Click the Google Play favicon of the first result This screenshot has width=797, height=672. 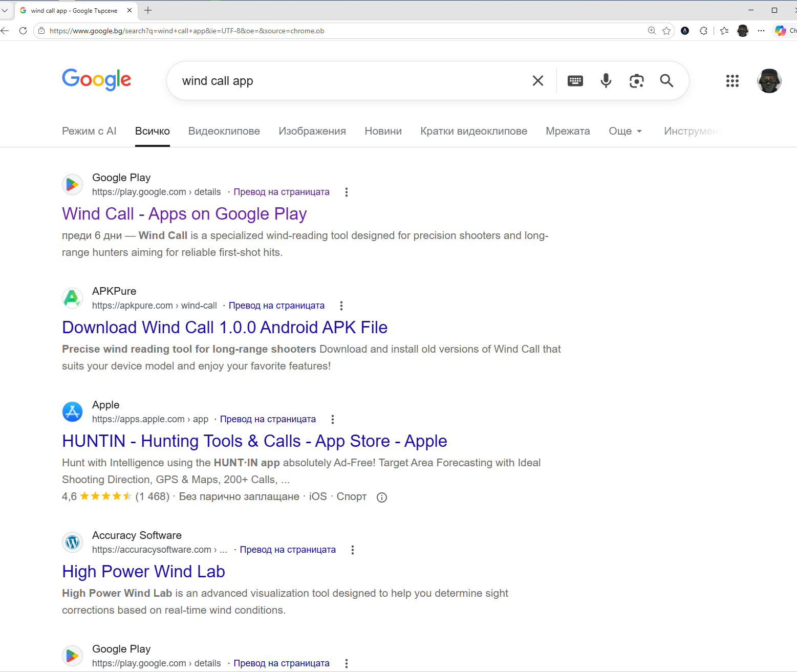(72, 184)
